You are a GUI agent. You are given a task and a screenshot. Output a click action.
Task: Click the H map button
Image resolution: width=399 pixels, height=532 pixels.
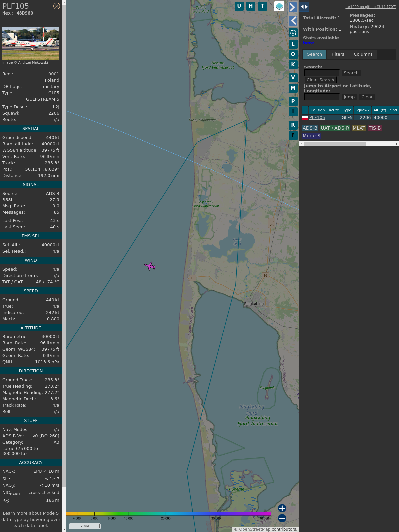251,6
